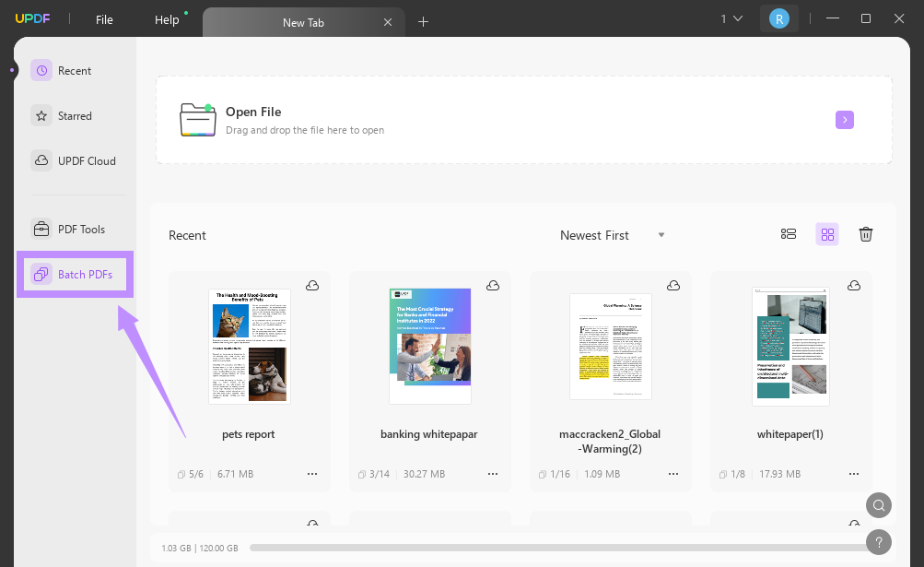Switch to list view of recent files

789,234
